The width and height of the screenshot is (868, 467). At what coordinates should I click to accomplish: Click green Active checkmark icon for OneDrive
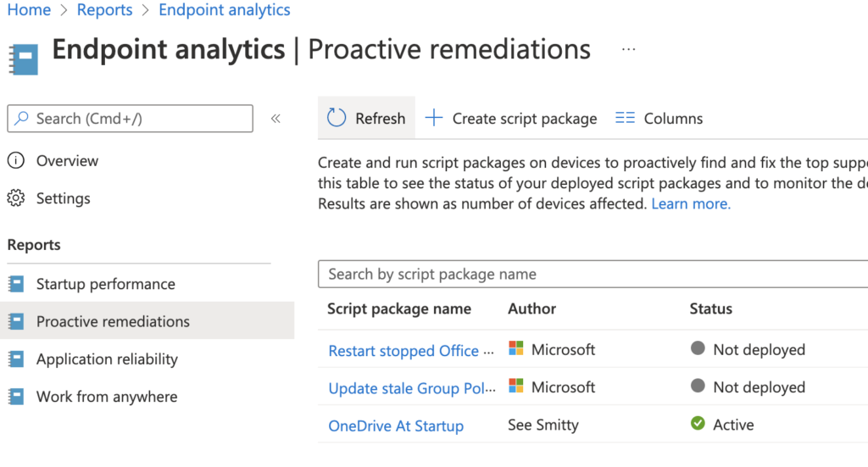pos(698,423)
